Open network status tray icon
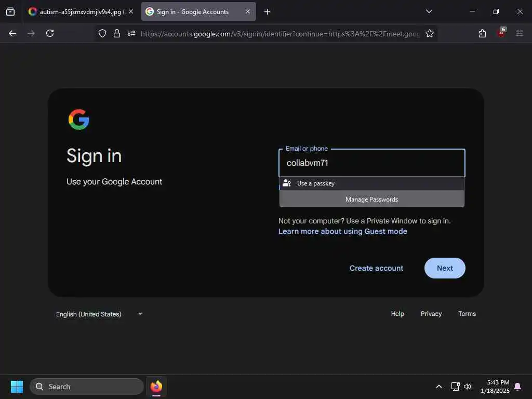The image size is (532, 399). coord(455,387)
